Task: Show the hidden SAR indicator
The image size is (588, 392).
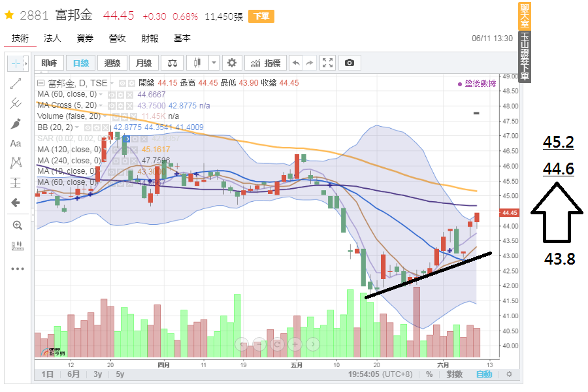Action: tap(126, 139)
